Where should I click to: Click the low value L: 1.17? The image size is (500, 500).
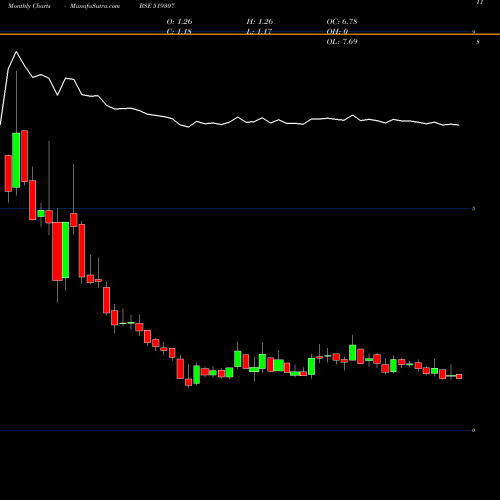(x=259, y=31)
